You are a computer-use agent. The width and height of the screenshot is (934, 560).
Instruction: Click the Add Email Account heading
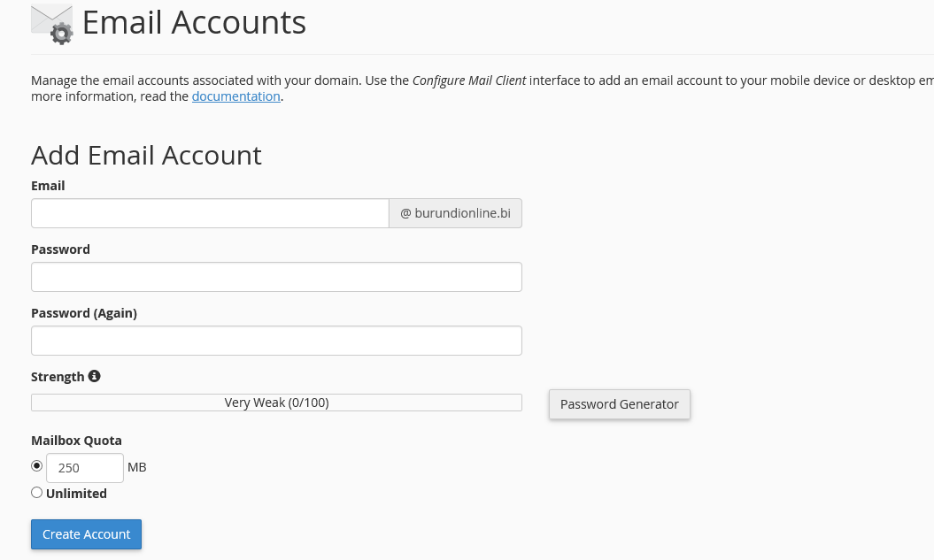pos(146,155)
